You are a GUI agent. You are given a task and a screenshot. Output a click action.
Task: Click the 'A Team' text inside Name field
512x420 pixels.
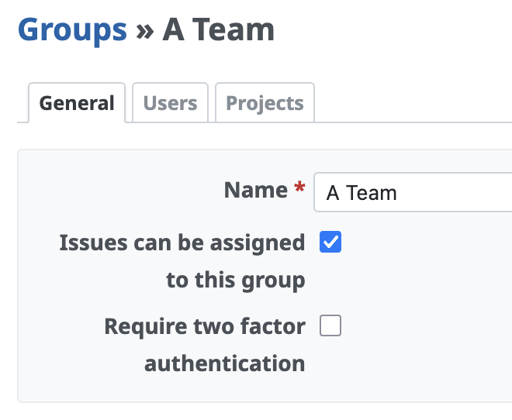click(x=362, y=193)
